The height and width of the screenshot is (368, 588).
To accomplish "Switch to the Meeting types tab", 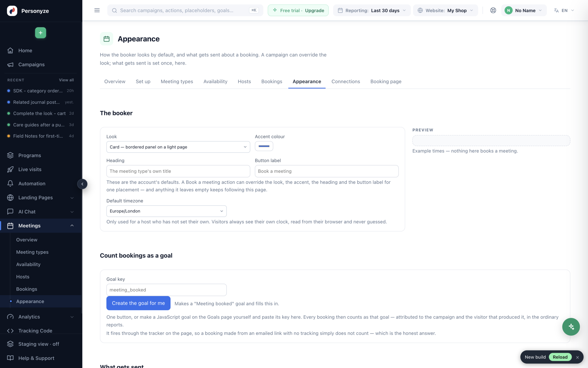I will 177,81.
